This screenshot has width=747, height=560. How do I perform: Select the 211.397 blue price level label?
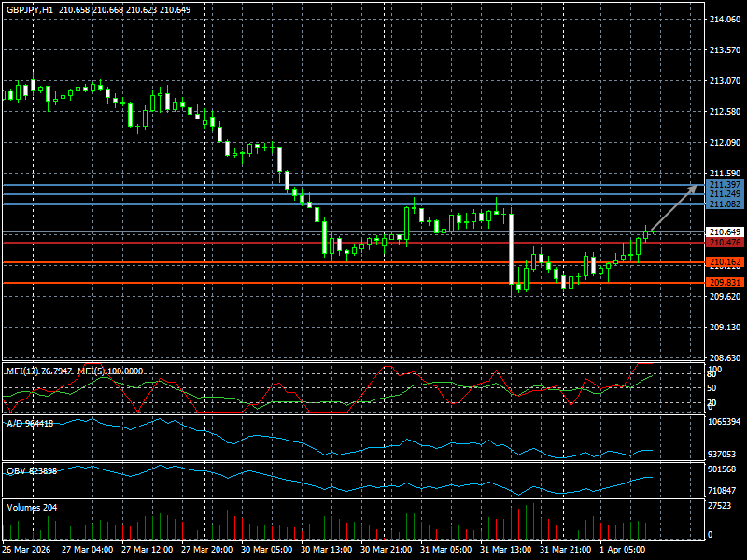coord(725,185)
